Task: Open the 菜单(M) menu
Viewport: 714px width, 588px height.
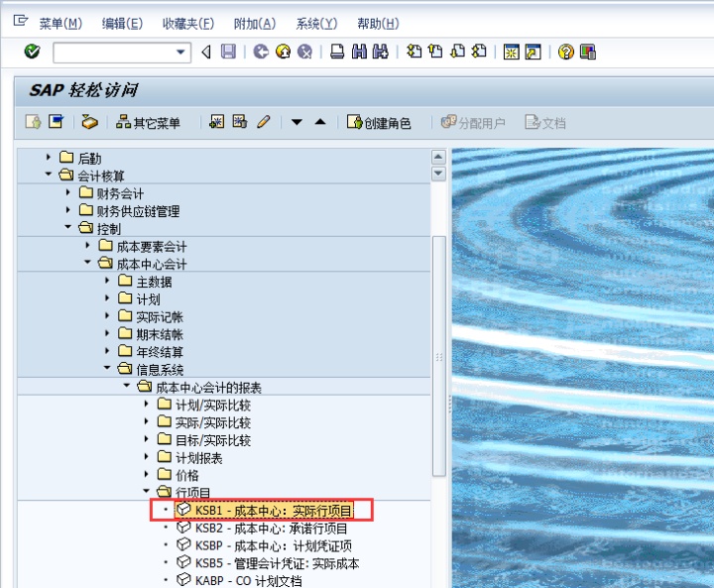Action: [60, 23]
